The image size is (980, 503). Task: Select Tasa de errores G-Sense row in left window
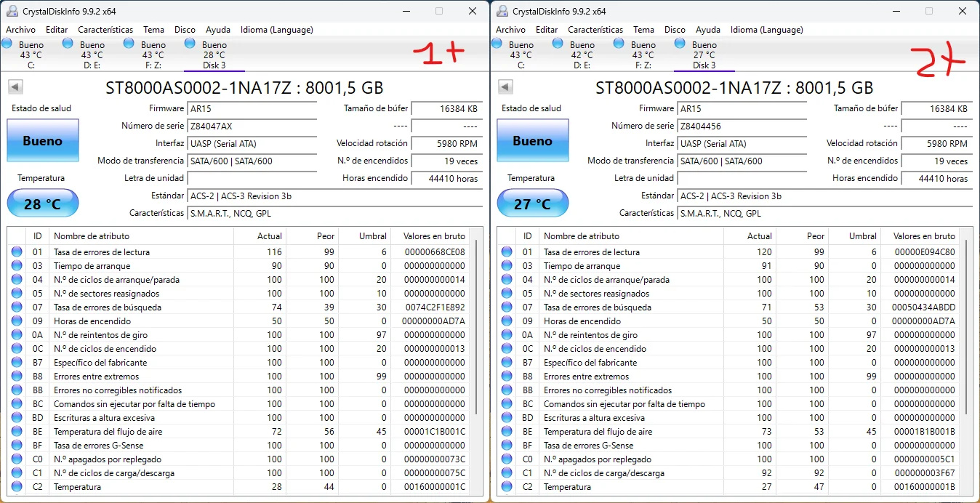[x=239, y=446]
